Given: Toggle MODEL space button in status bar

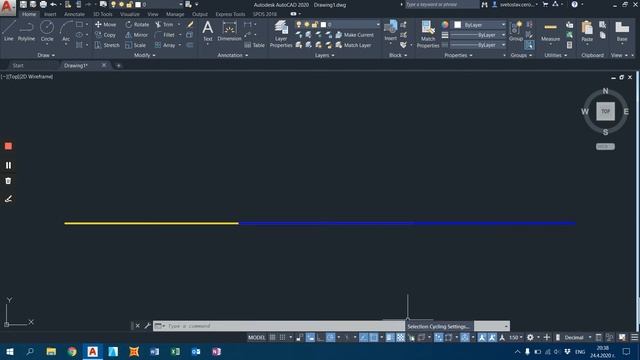Looking at the screenshot, I should 257,338.
